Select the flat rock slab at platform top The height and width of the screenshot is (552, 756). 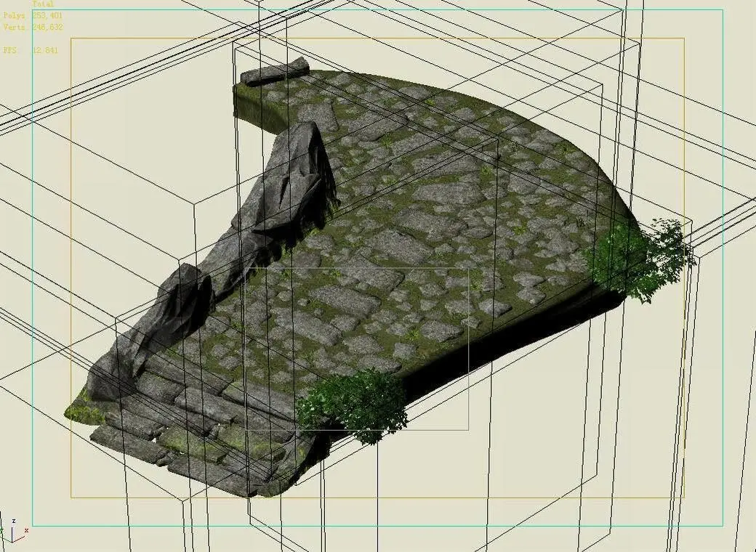pos(275,72)
